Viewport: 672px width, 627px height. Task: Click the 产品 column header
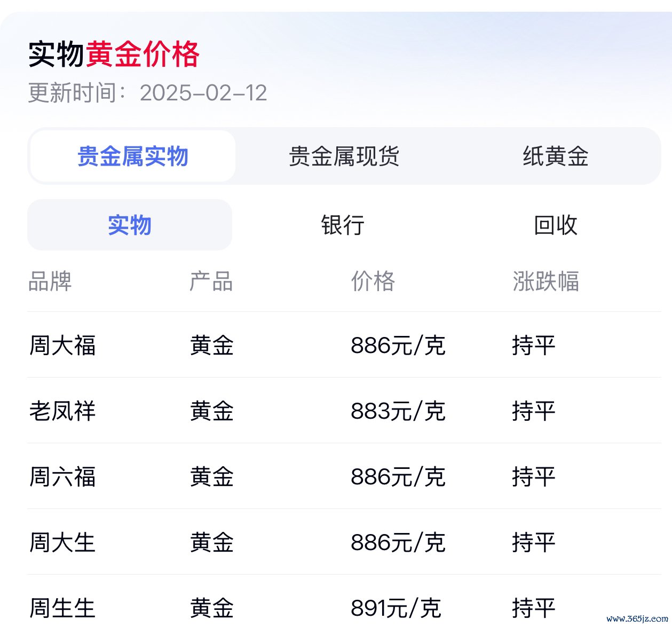[211, 281]
